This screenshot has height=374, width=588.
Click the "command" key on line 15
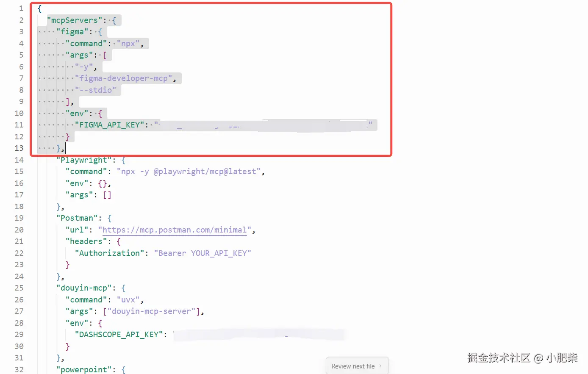86,172
